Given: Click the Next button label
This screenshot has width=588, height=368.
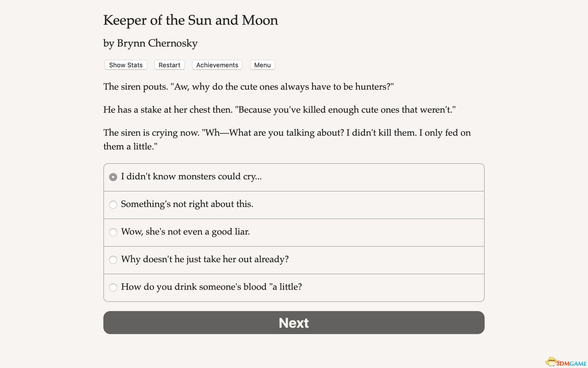Looking at the screenshot, I should [x=294, y=323].
